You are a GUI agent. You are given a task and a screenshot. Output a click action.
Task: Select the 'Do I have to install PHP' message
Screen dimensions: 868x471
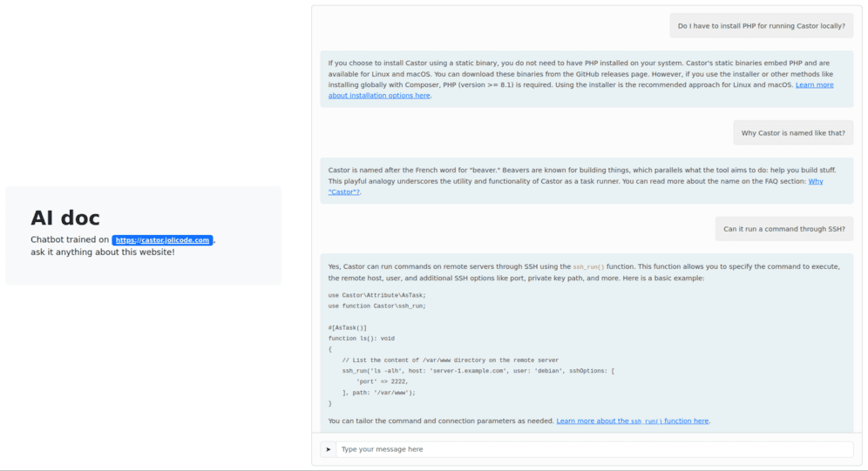(761, 26)
